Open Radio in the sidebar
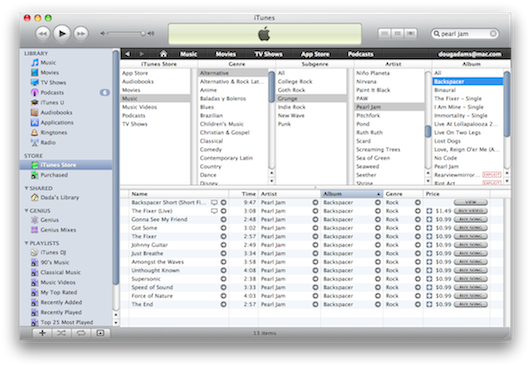The image size is (531, 367). pyautogui.click(x=48, y=142)
